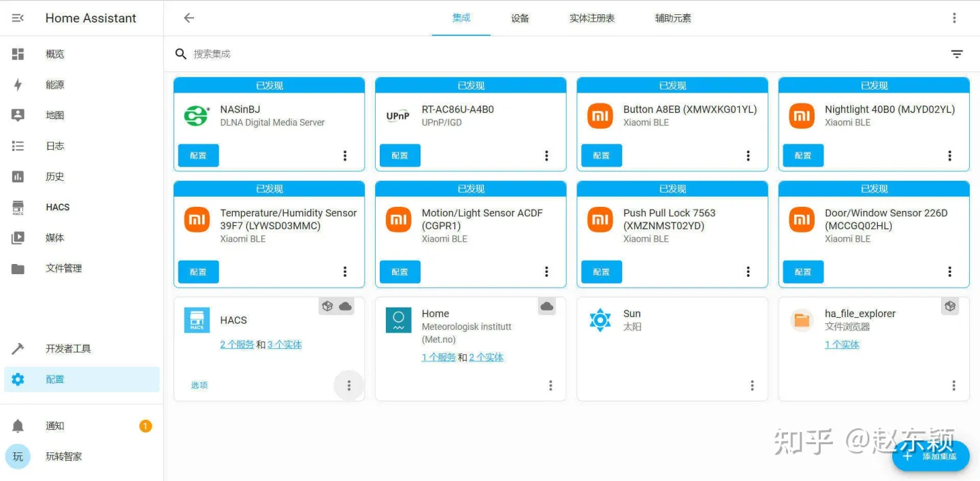
Task: Configure the NASinBJ DLNA integration
Action: tap(199, 156)
